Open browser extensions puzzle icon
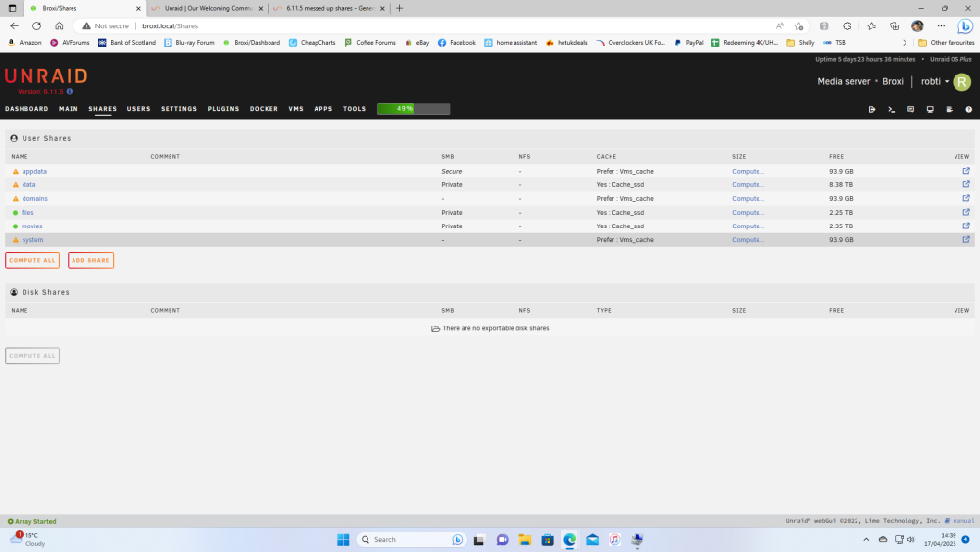Viewport: 980px width, 552px height. point(847,26)
